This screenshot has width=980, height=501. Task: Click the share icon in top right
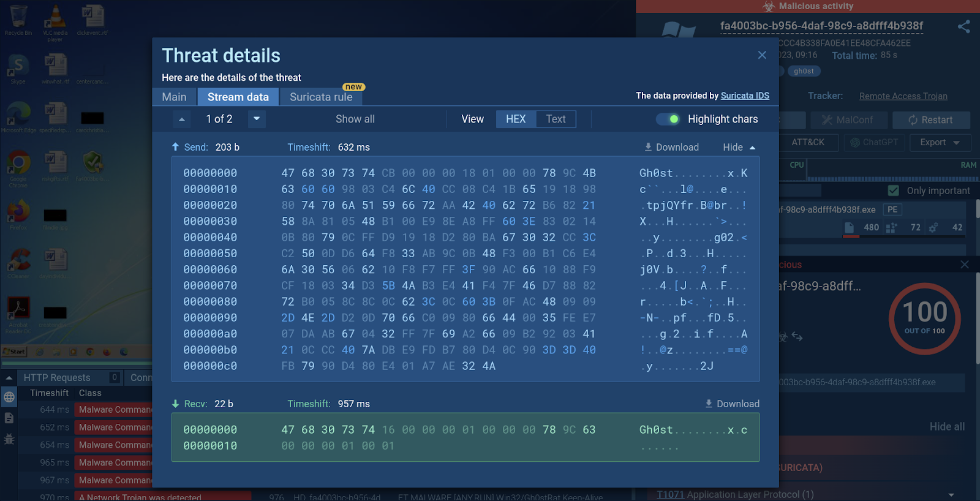pos(963,26)
